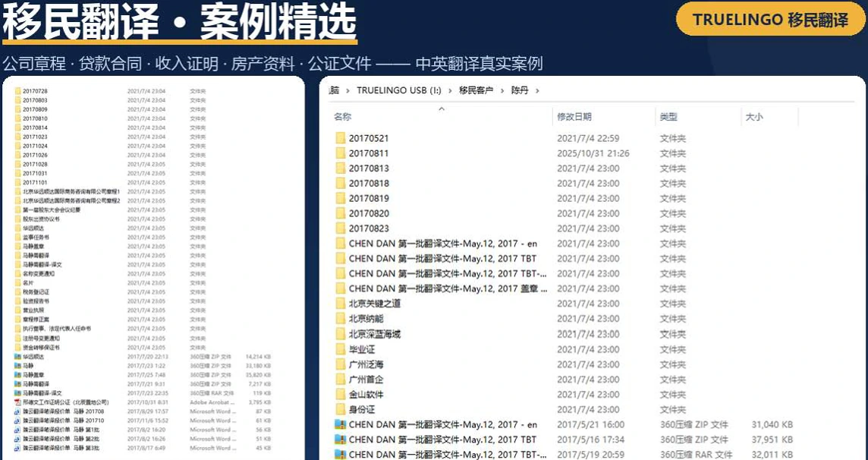The height and width of the screenshot is (460, 868).
Task: Select the 20170813 folder icon
Action: tap(341, 168)
